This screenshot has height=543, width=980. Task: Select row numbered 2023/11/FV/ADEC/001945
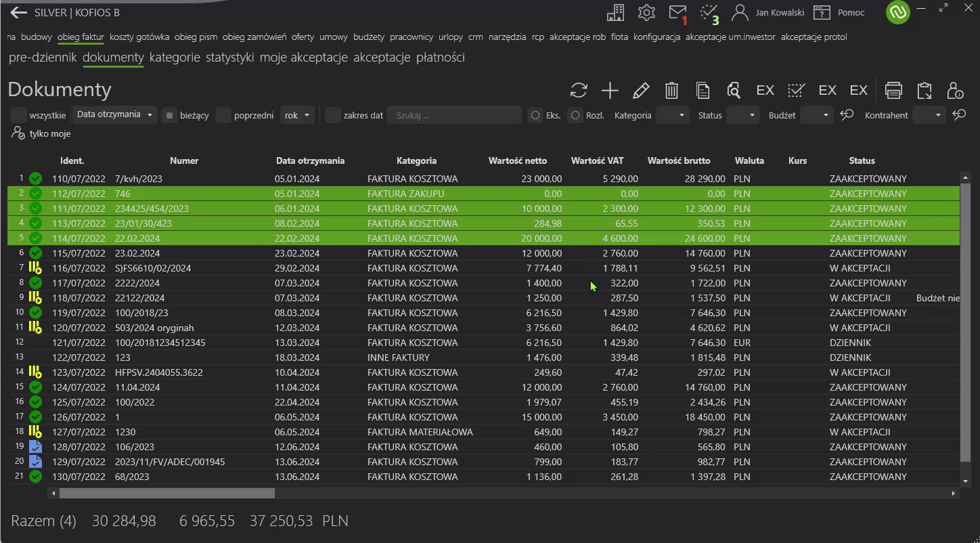484,462
